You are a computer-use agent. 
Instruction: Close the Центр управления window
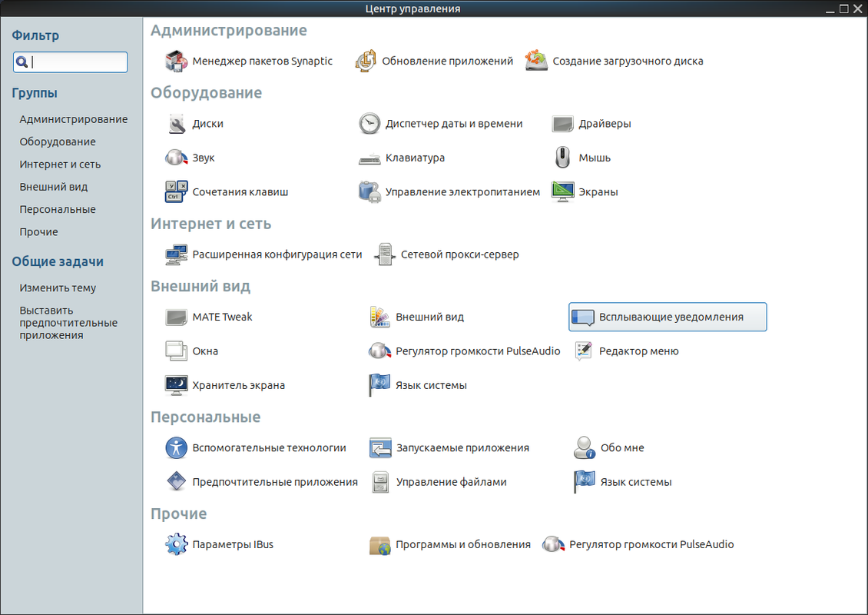point(857,8)
